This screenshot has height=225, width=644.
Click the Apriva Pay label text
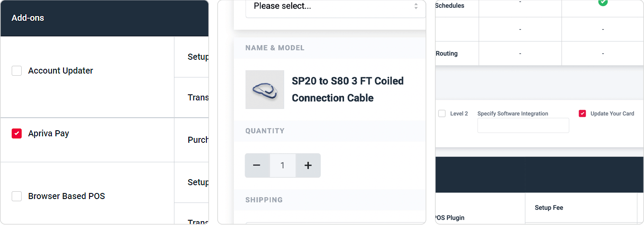(x=48, y=133)
